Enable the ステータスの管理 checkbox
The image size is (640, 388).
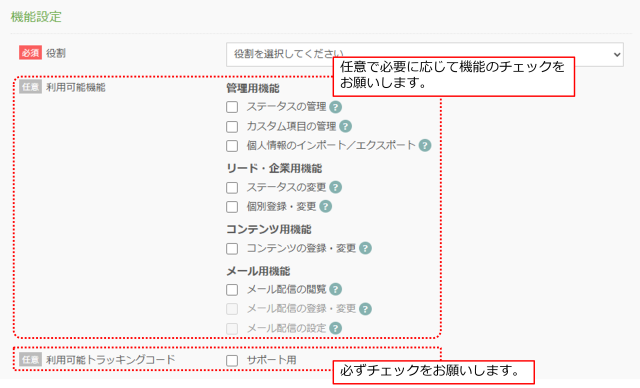tap(232, 107)
